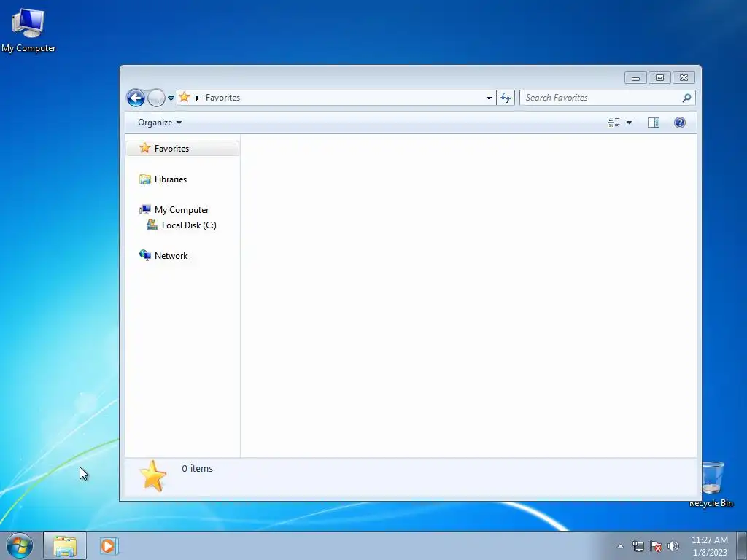Expand the breadcrumb arrow before Favorites
The image size is (747, 560).
pos(198,98)
